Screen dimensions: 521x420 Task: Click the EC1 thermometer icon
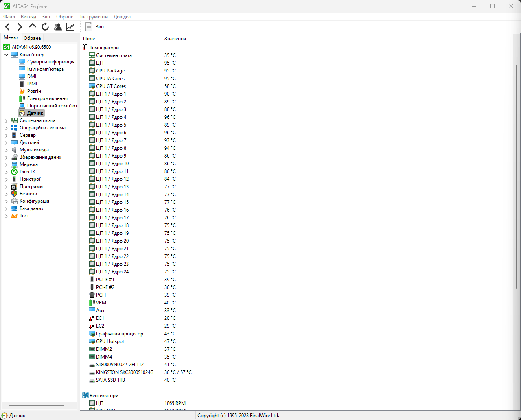92,318
